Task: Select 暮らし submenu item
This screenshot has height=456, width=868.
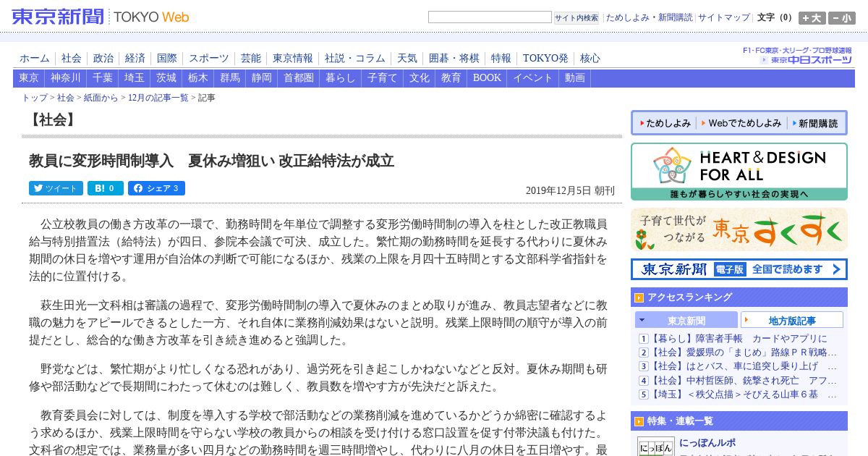Action: [341, 78]
